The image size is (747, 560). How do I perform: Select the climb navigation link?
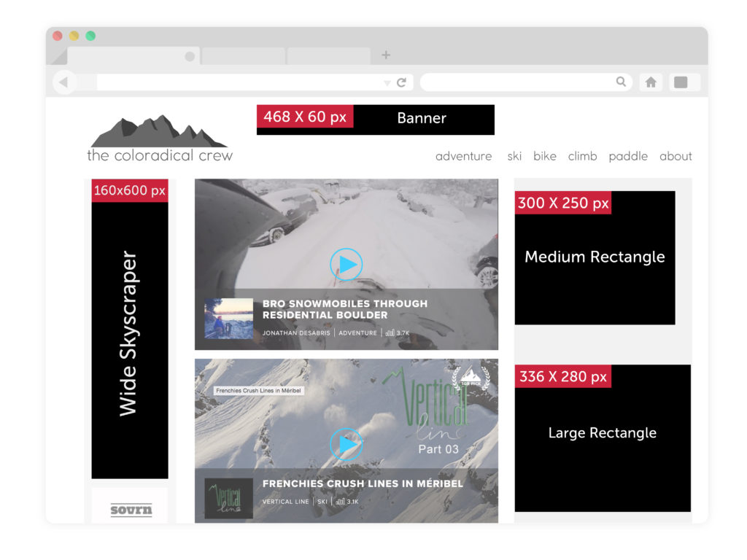tap(582, 156)
